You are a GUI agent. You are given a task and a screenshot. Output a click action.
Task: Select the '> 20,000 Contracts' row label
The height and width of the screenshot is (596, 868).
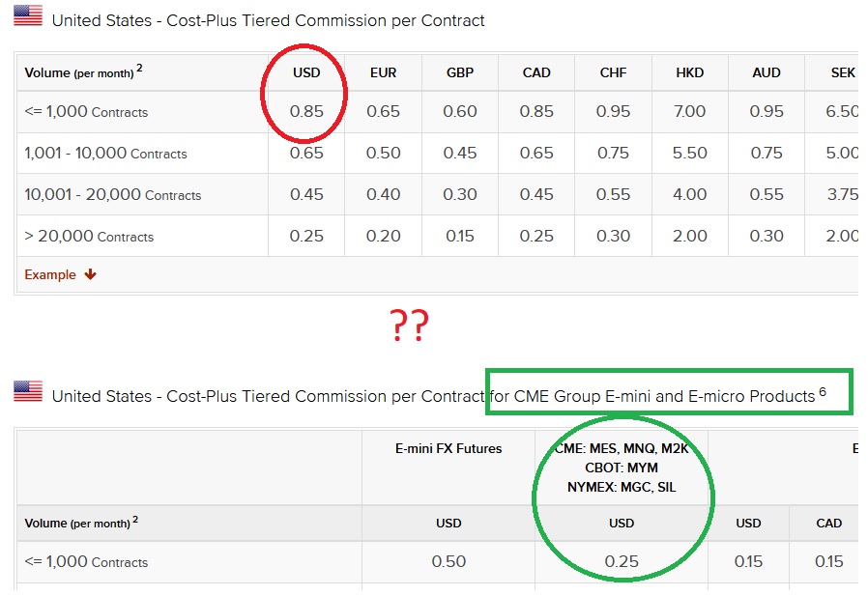click(x=89, y=237)
